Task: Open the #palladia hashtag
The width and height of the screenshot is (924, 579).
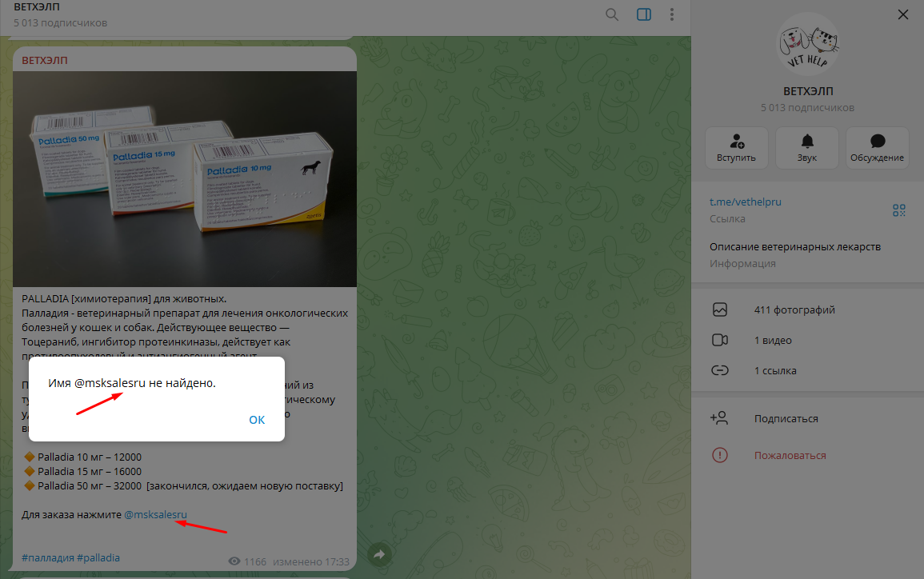Action: (98, 557)
